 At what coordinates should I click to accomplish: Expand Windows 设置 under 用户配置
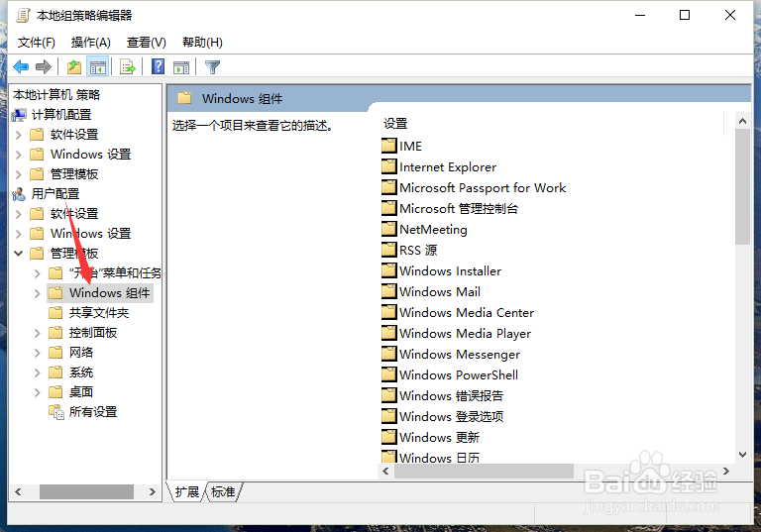(x=19, y=234)
